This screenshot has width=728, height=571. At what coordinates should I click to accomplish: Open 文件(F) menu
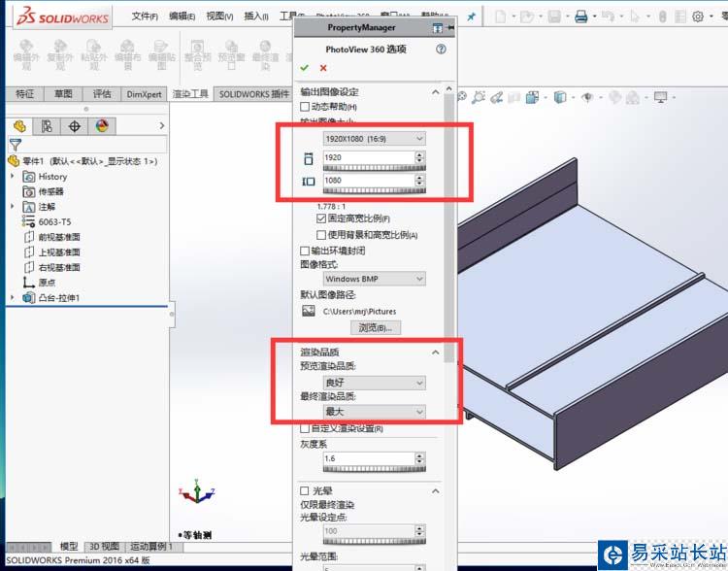point(145,17)
